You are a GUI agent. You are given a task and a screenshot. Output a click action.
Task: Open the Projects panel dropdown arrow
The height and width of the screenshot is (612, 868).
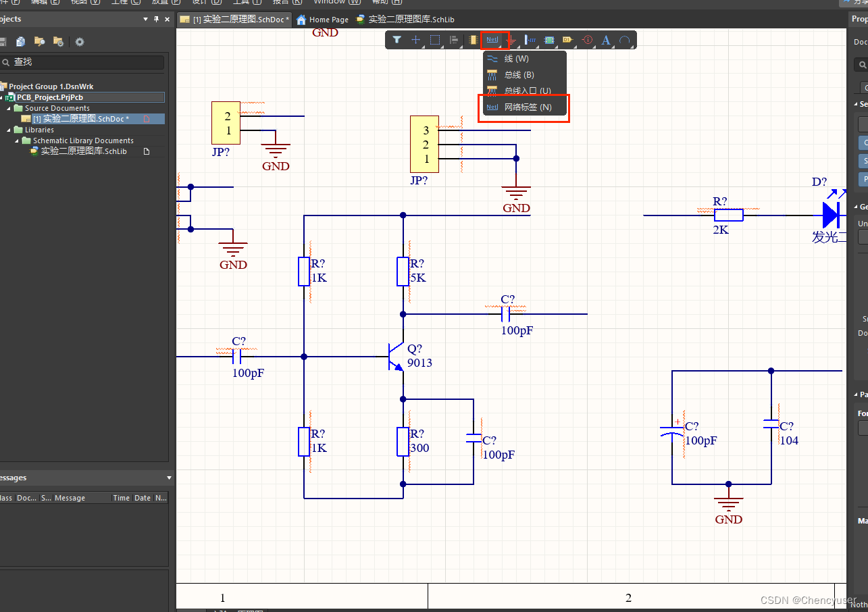point(146,19)
